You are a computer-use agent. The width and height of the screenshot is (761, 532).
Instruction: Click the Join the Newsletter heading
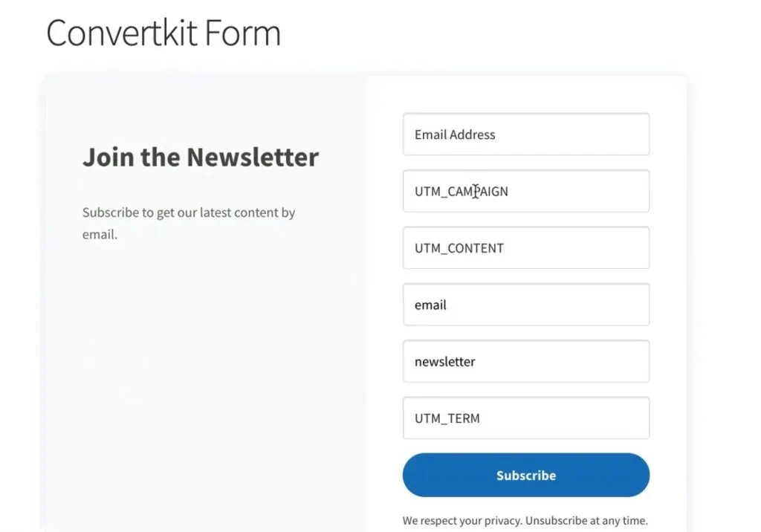(x=200, y=157)
